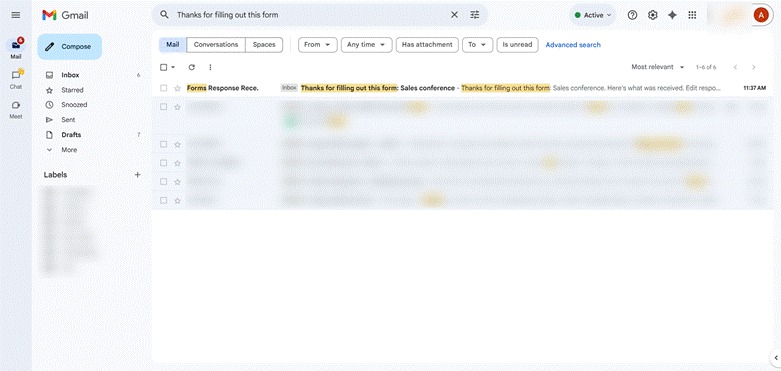Click the Gmail logo

(65, 15)
